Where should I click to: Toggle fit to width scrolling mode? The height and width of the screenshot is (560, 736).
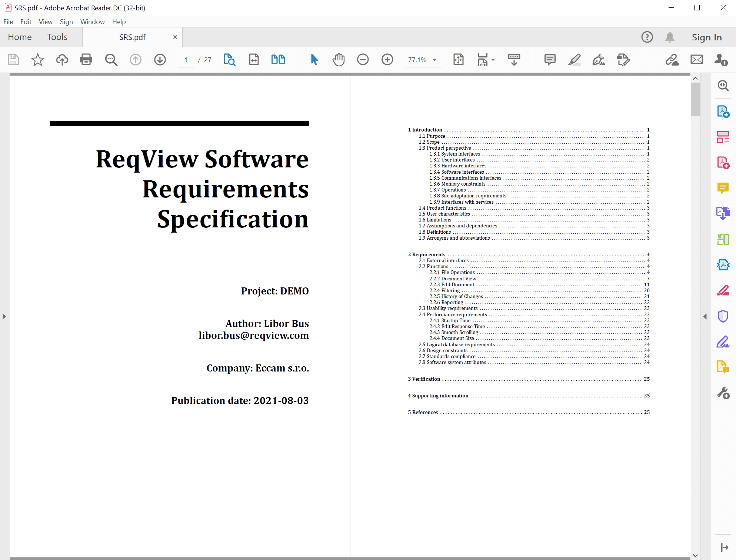(x=254, y=60)
